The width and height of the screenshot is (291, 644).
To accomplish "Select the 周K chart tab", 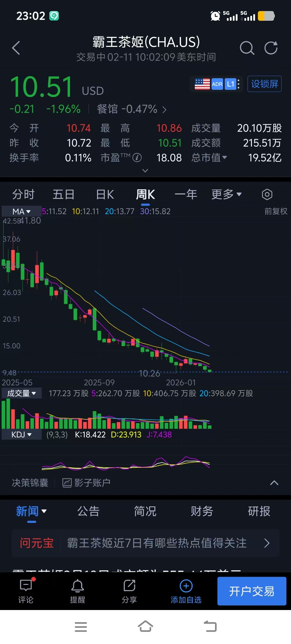I will tap(145, 194).
